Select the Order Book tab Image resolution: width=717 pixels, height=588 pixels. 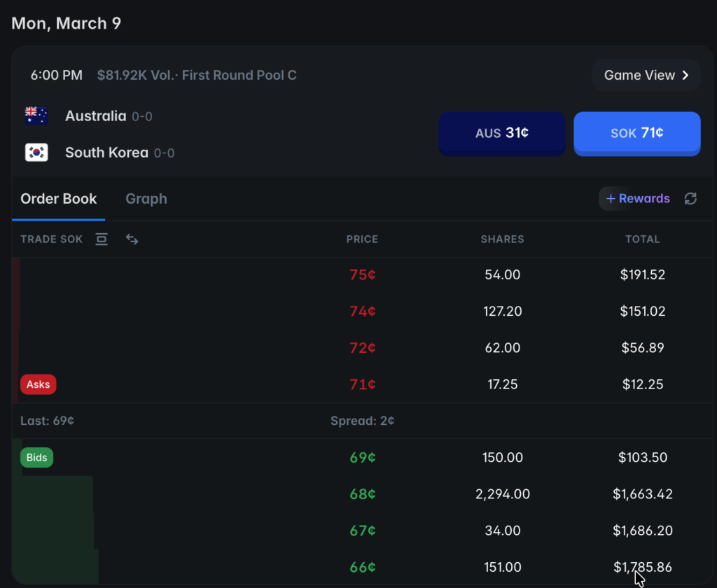pyautogui.click(x=59, y=199)
